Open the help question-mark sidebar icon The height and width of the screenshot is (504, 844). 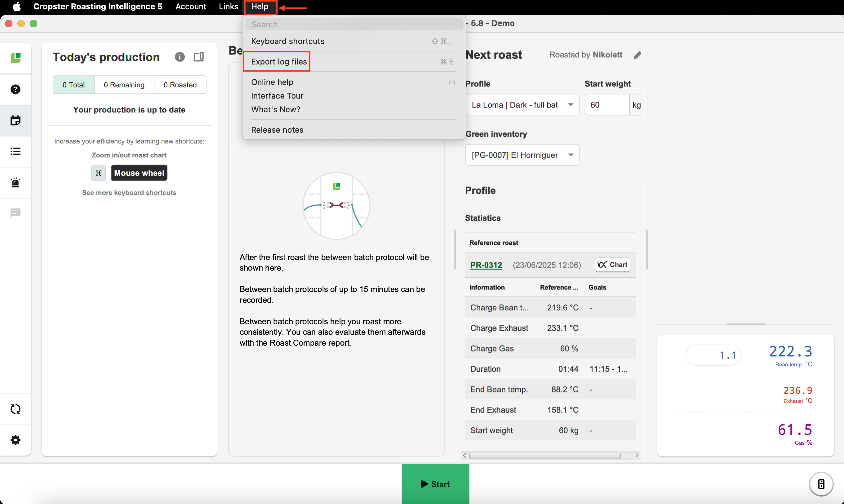pyautogui.click(x=16, y=89)
